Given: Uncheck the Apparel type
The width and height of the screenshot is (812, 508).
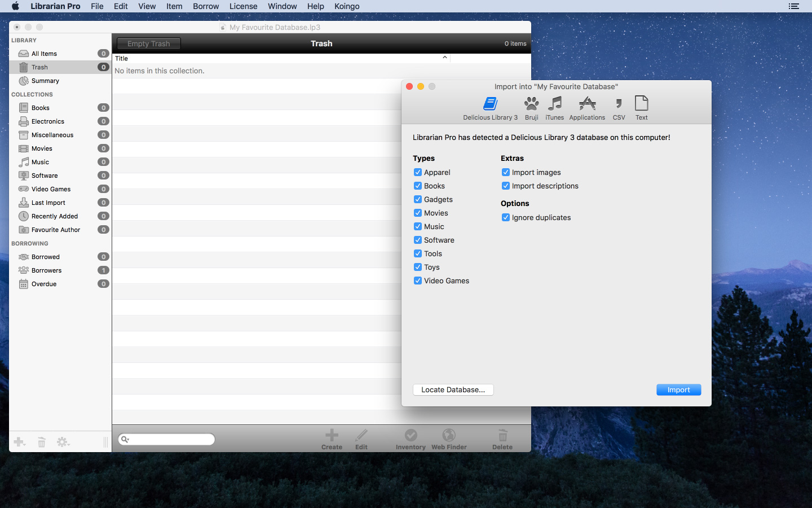Looking at the screenshot, I should (418, 172).
